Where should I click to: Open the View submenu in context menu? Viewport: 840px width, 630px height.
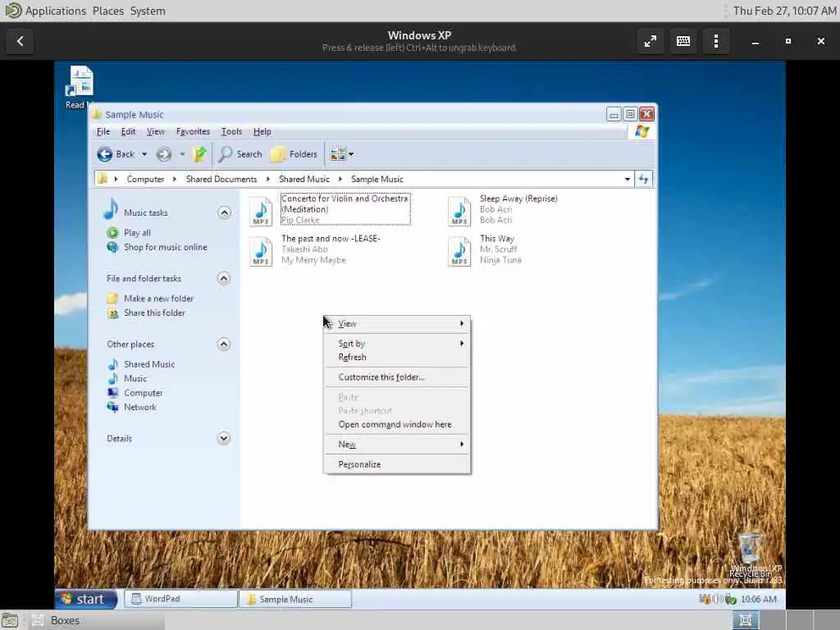pos(397,323)
